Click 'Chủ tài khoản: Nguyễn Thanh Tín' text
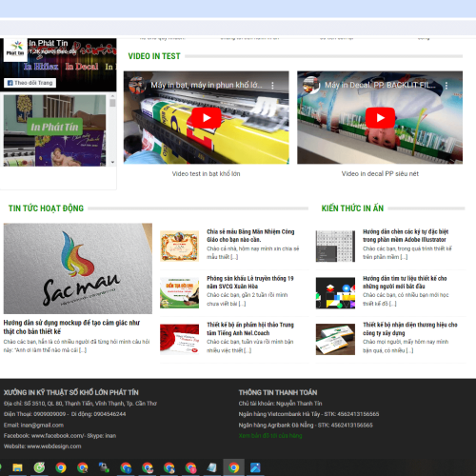476x476 pixels. [280, 404]
